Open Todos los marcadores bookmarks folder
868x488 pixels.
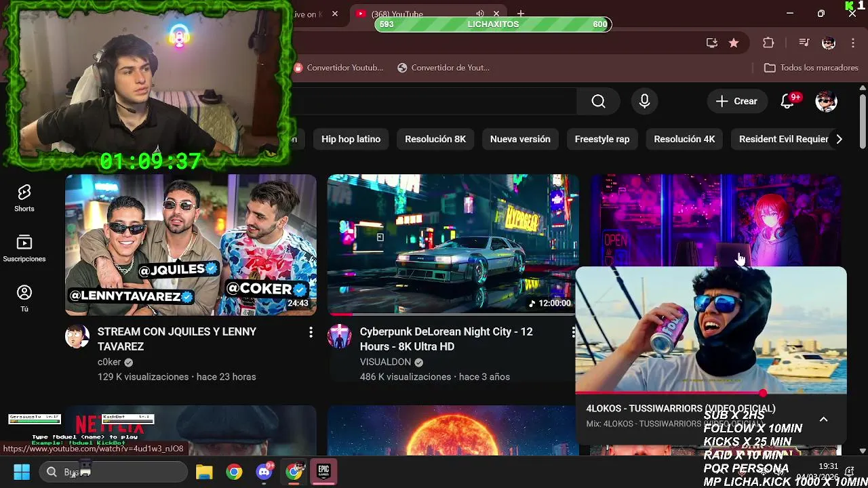[811, 68]
